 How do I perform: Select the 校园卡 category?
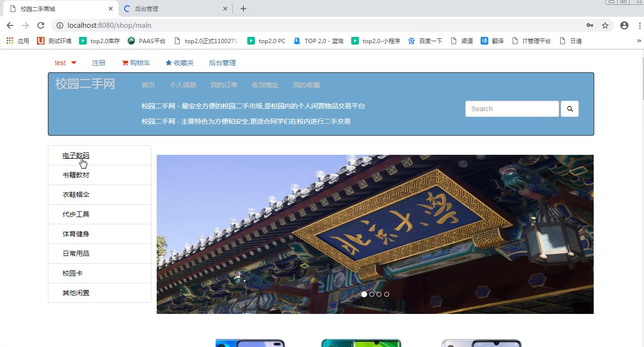pos(100,273)
